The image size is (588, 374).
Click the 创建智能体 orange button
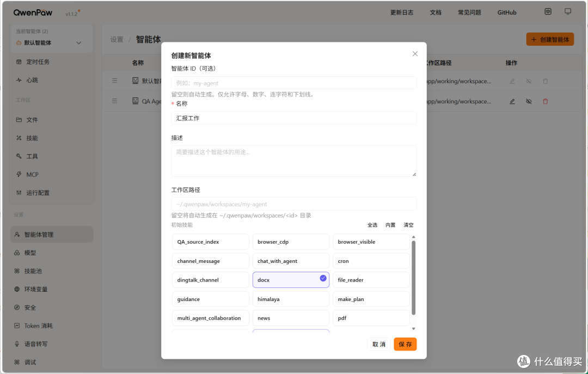pyautogui.click(x=550, y=39)
